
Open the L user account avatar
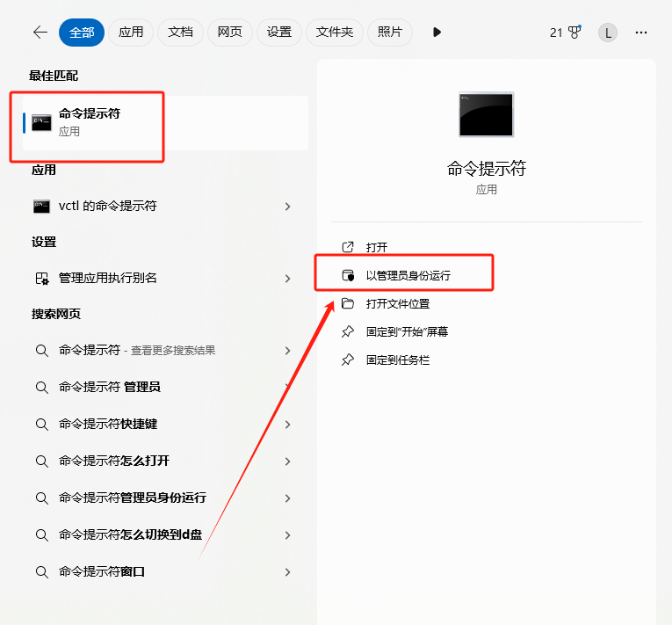click(608, 33)
